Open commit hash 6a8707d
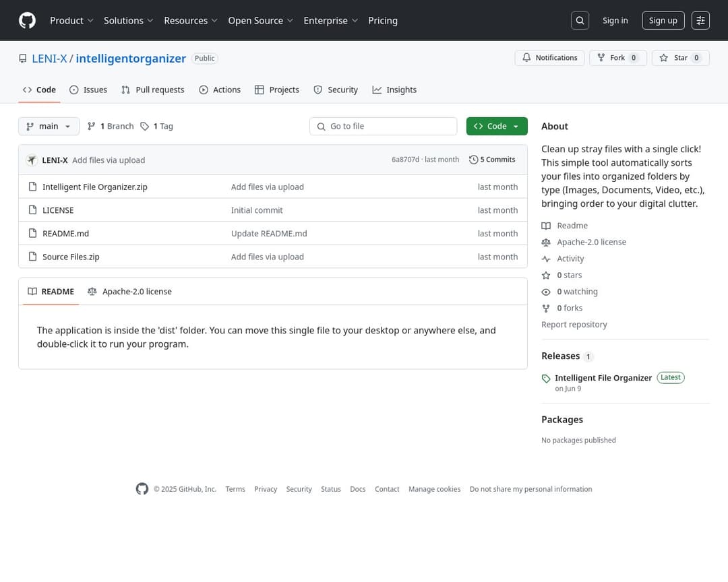 tap(405, 160)
